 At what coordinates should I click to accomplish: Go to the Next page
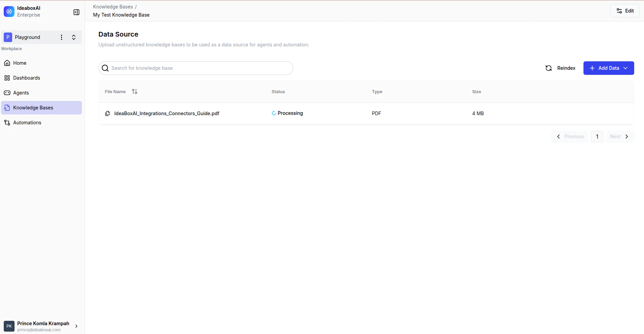[620, 137]
